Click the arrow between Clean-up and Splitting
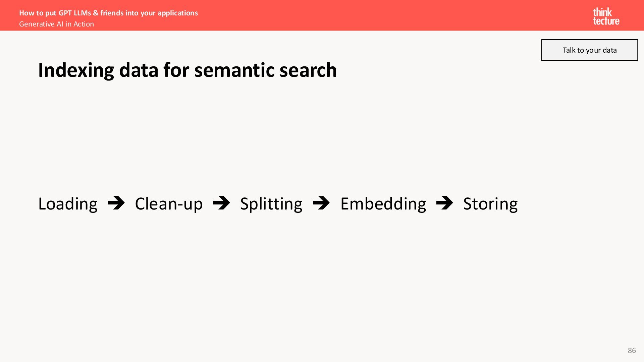Image resolution: width=644 pixels, height=362 pixels. point(222,203)
